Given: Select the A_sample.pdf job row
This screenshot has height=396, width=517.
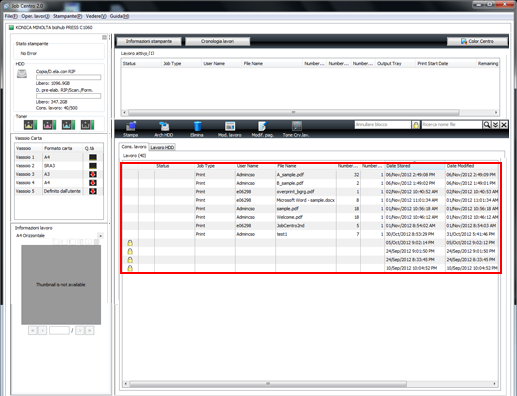Looking at the screenshot, I should (x=310, y=175).
